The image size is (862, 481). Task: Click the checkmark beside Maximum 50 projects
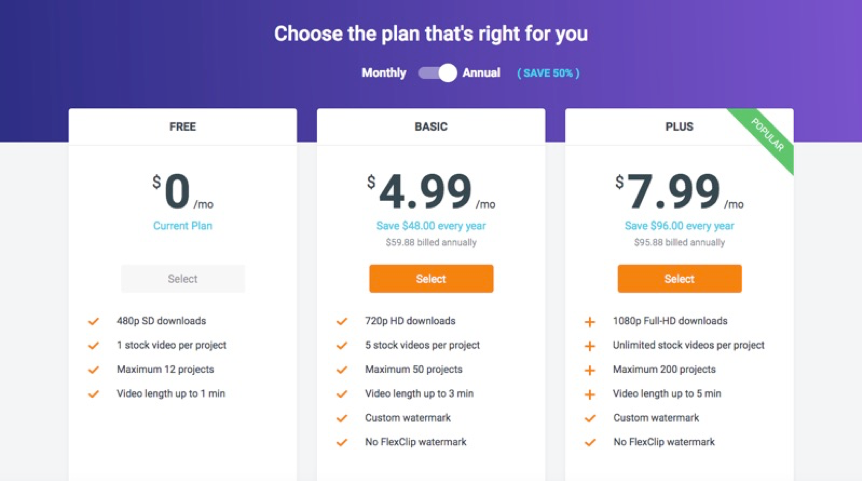click(341, 370)
